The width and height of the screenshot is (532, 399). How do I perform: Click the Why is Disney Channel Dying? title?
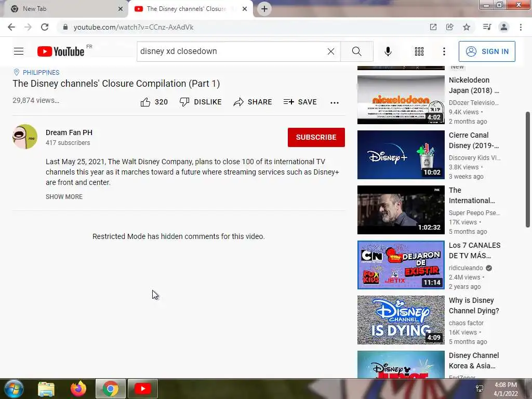click(x=474, y=305)
